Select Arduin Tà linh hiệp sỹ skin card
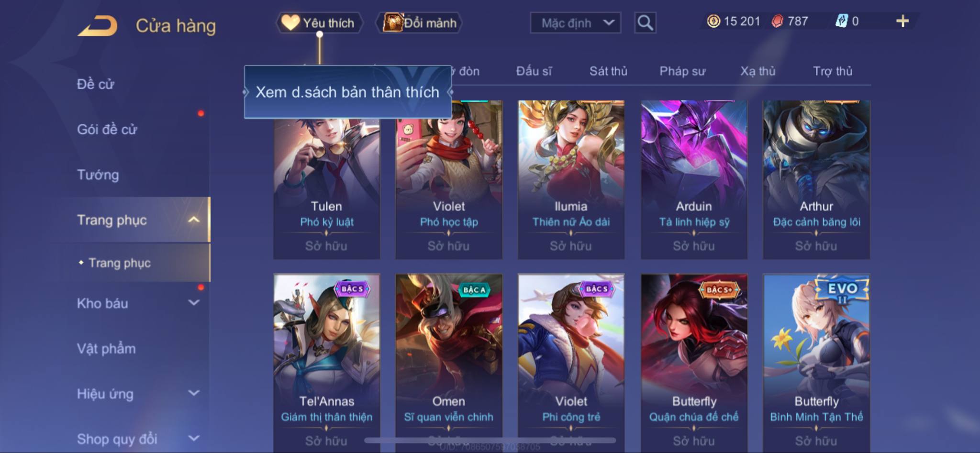Screen dimensions: 980x453 (x=694, y=180)
